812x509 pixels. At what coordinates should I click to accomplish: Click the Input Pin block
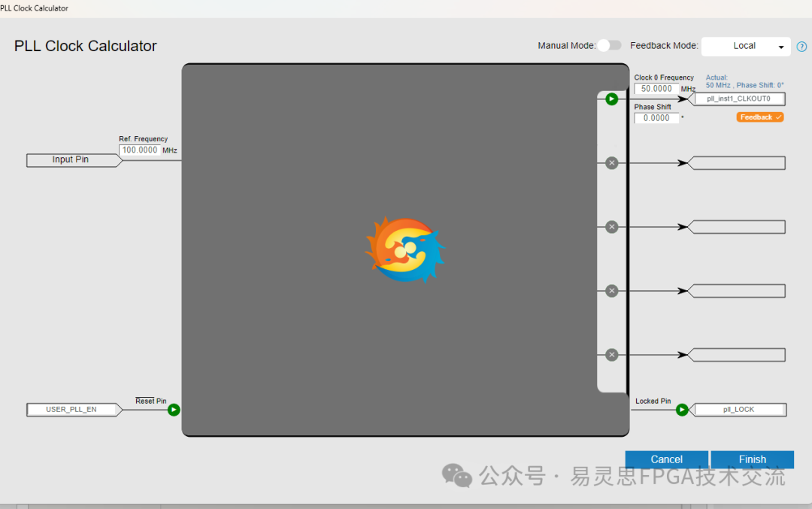[x=71, y=160]
